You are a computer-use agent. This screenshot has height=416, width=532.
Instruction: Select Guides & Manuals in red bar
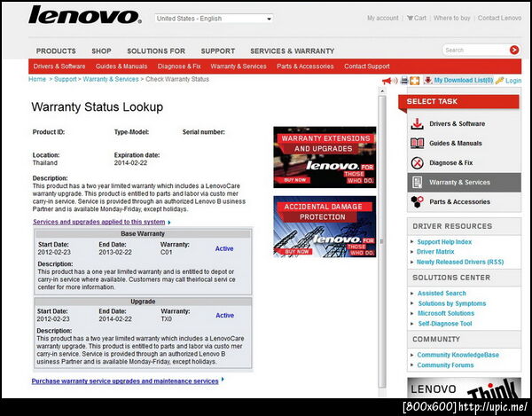click(121, 67)
